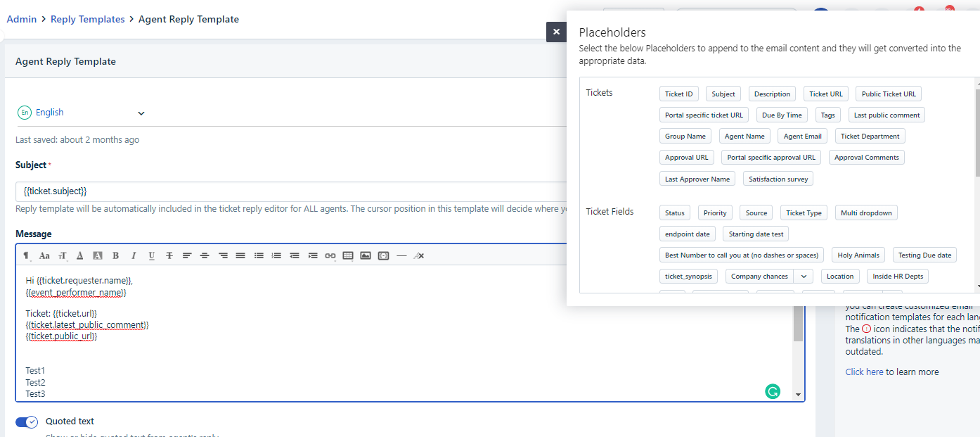The width and height of the screenshot is (980, 437).
Task: Insert Description placeholder
Action: (x=773, y=94)
